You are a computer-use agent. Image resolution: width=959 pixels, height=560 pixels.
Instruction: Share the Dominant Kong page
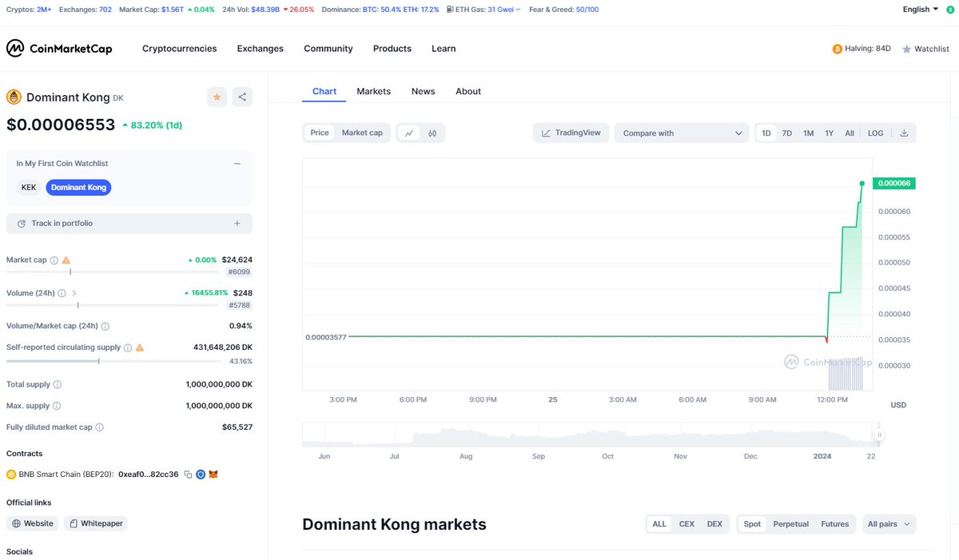click(242, 97)
